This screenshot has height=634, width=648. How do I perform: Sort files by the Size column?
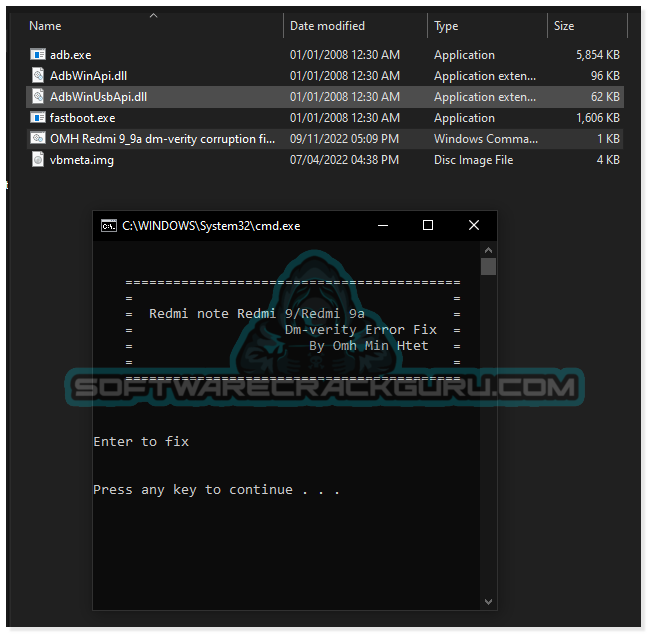[x=564, y=26]
